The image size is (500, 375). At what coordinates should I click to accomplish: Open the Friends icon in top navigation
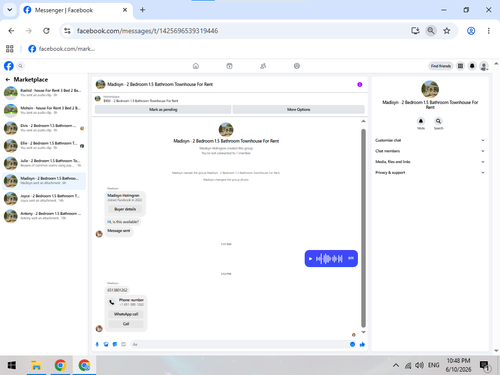263,66
